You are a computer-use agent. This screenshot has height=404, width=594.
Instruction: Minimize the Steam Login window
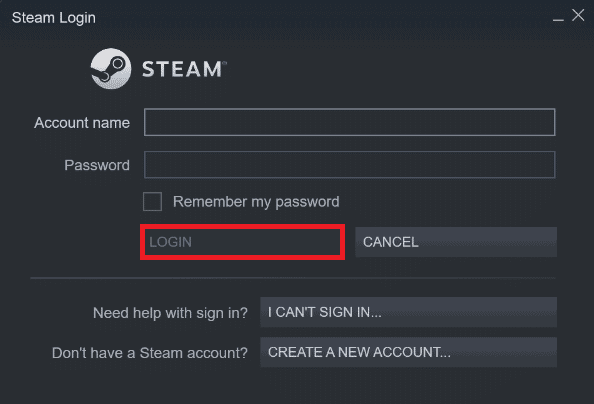(x=558, y=17)
